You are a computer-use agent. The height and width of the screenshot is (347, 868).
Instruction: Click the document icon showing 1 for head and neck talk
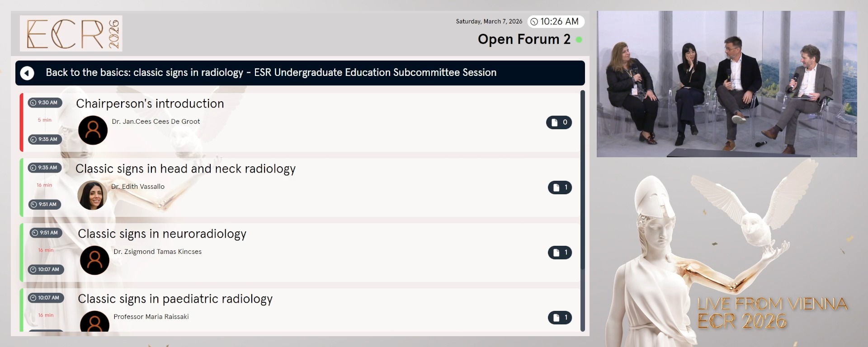click(560, 188)
